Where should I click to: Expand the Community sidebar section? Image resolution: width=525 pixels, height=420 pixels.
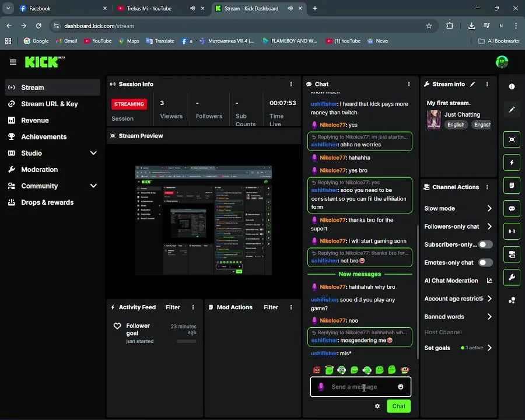coord(93,186)
